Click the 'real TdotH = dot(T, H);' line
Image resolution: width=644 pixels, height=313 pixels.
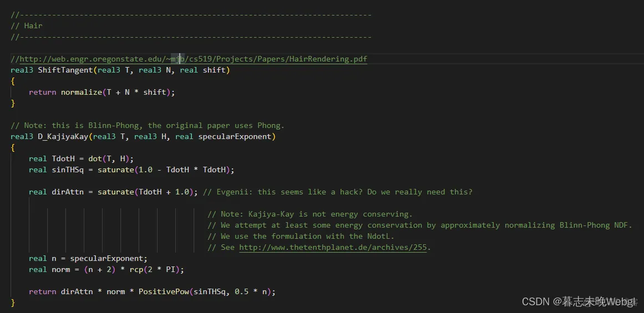[x=82, y=159]
